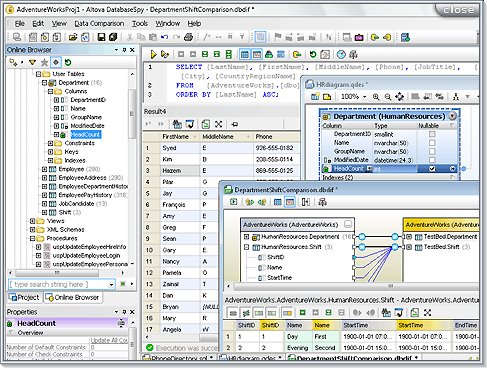Screen dimensions: 487x368
Task: Collapse the Department table node
Action: [x=44, y=82]
